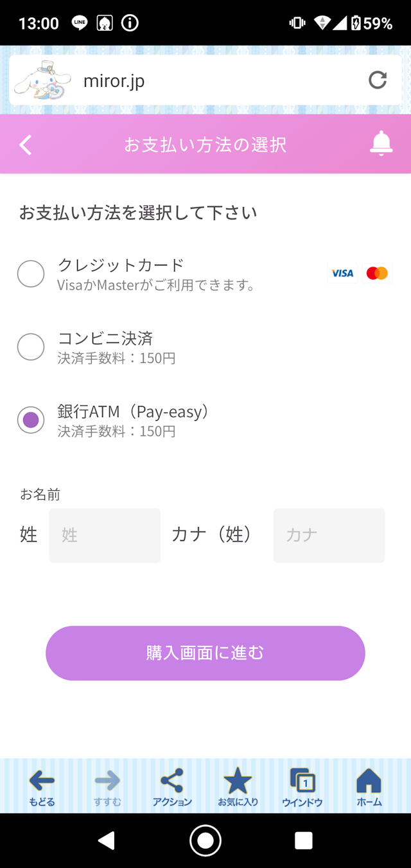The width and height of the screenshot is (411, 868).
Task: Go back using header chevron arrow
Action: pos(25,144)
